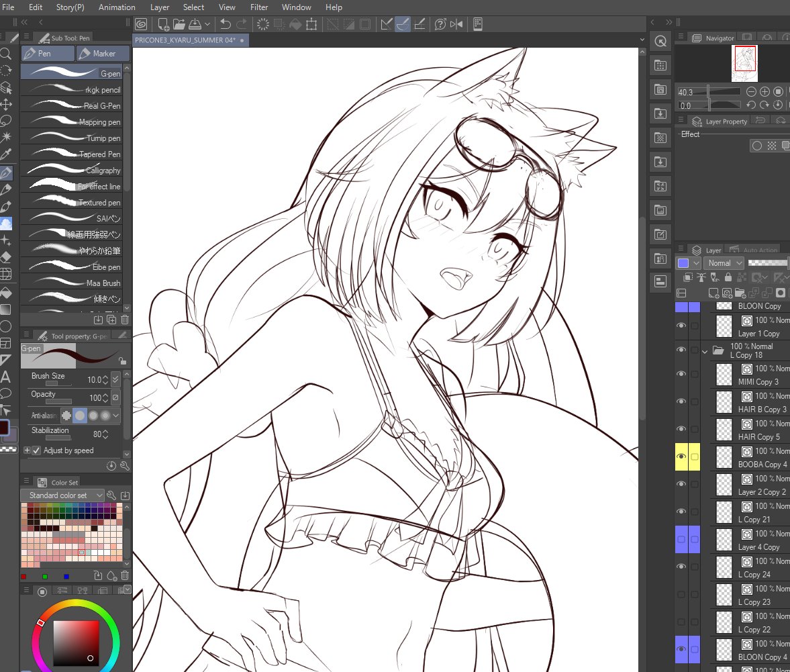Toggle Snap to Grid
This screenshot has width=790, height=672.
click(419, 24)
